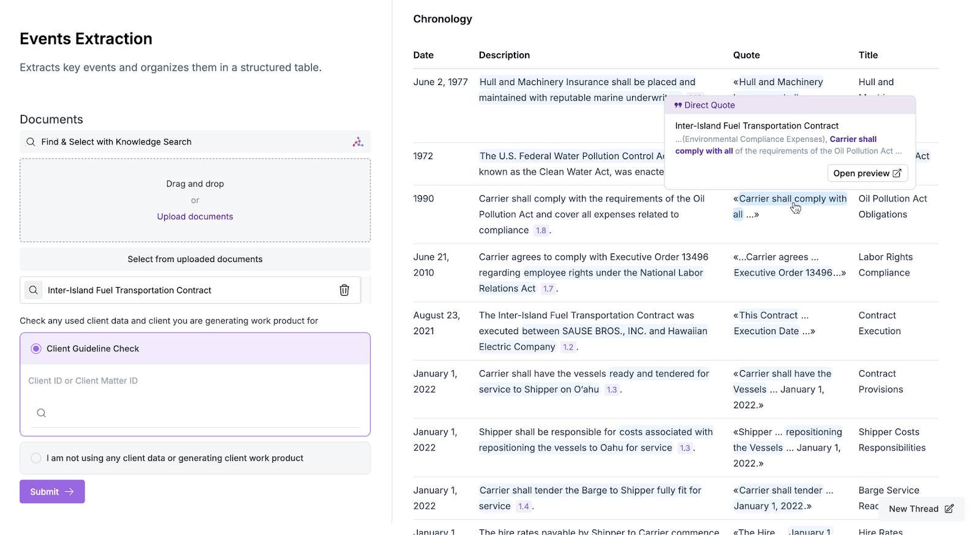This screenshot has width=980, height=535.
Task: Start a New Thread
Action: click(921, 509)
